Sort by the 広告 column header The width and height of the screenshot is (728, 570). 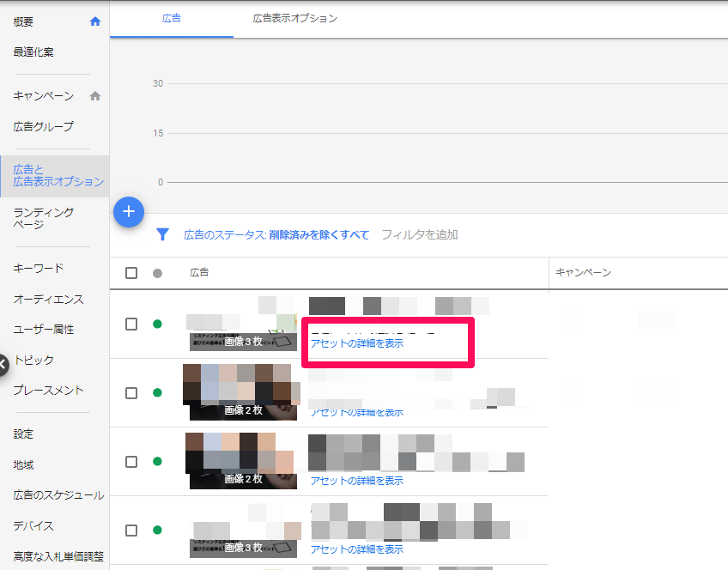(199, 272)
